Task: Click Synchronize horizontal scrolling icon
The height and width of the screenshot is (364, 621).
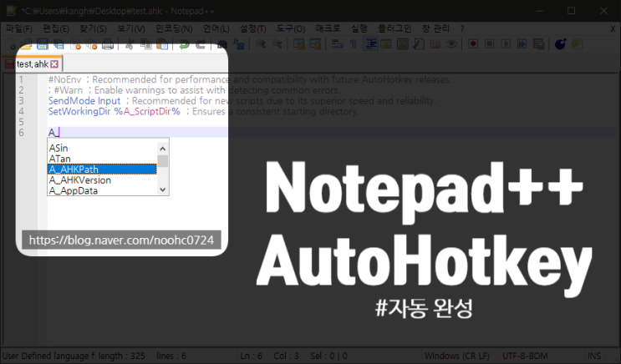Action: (315, 44)
